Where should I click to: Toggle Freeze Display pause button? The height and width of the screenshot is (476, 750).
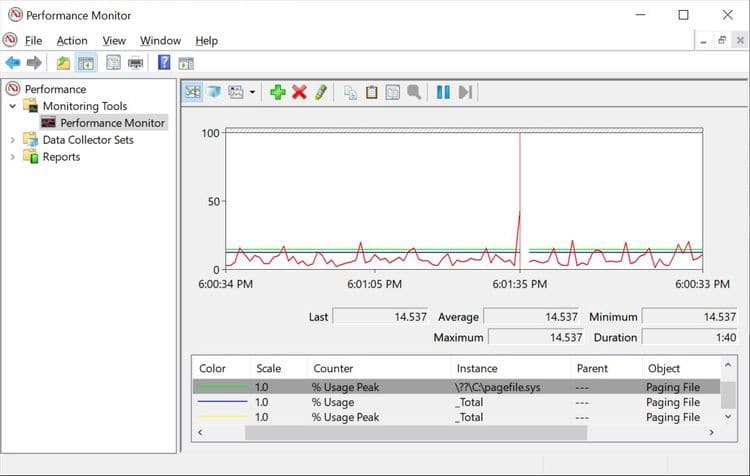(443, 92)
